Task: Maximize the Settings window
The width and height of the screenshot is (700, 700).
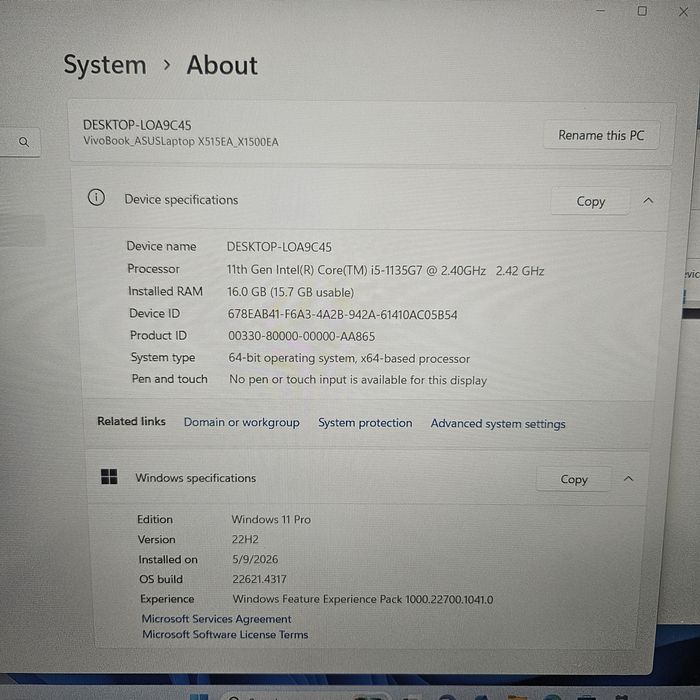Action: click(642, 11)
